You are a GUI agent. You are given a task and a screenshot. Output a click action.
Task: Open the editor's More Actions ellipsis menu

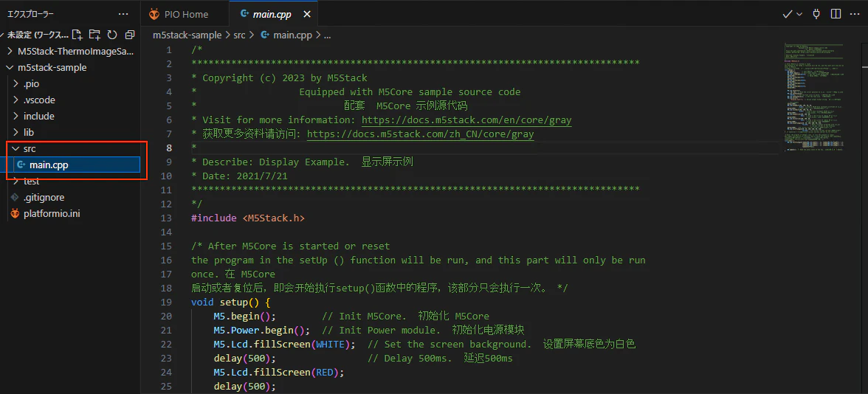tap(855, 14)
